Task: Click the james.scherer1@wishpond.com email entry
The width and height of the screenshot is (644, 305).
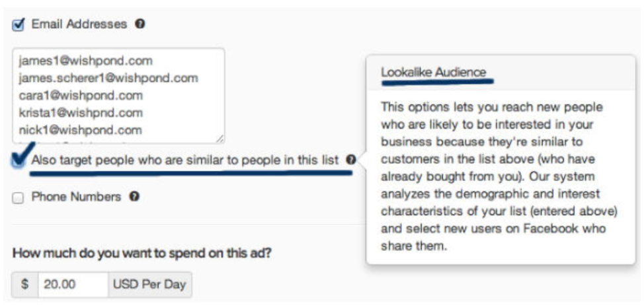Action: (108, 78)
